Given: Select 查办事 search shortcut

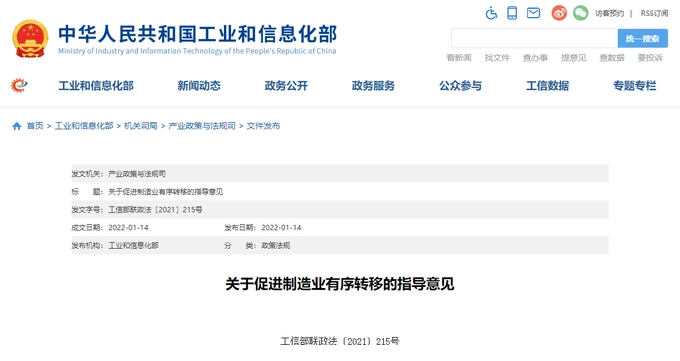Looking at the screenshot, I should 535,58.
